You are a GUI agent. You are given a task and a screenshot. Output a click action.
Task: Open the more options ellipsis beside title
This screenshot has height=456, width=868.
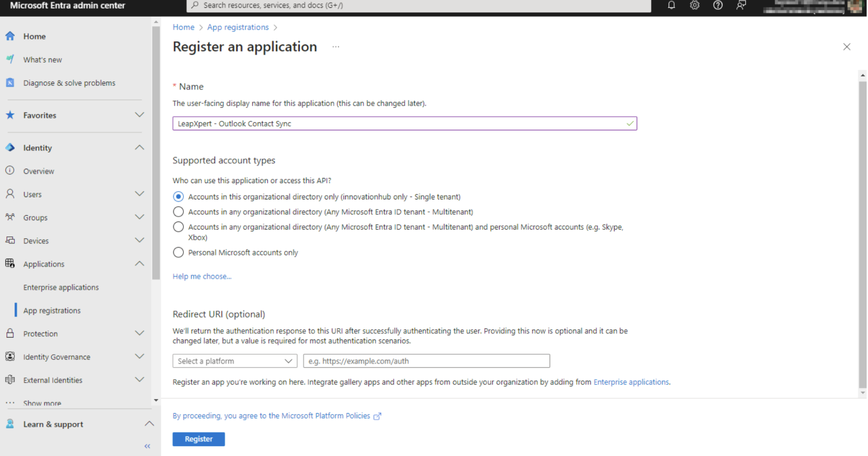[x=336, y=47]
